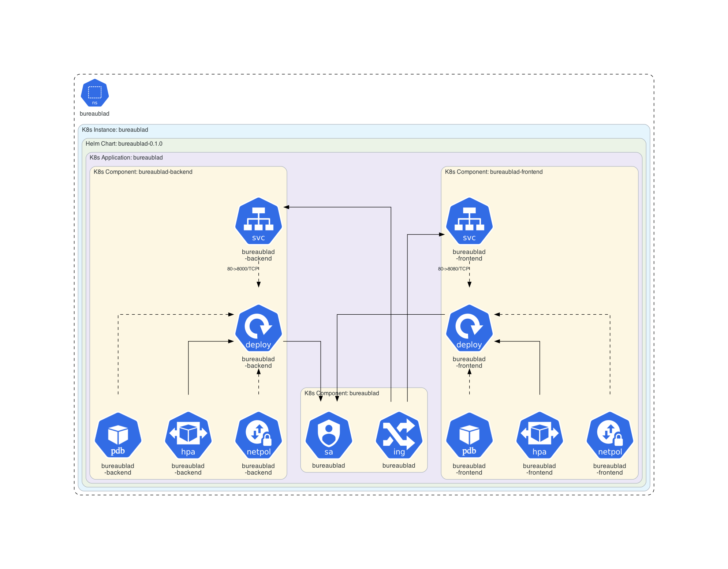728x569 pixels.
Task: Select the bureaublad-backend svc icon
Action: (x=258, y=221)
